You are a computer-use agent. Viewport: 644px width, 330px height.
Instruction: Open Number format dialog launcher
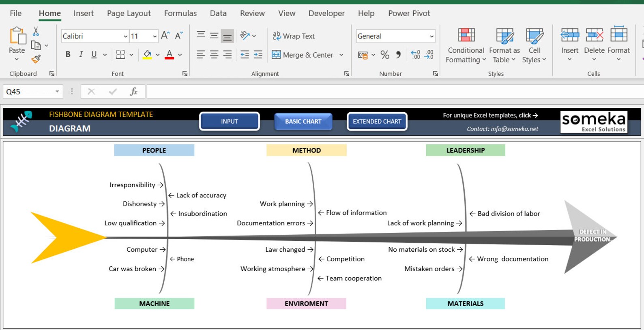[x=435, y=73]
